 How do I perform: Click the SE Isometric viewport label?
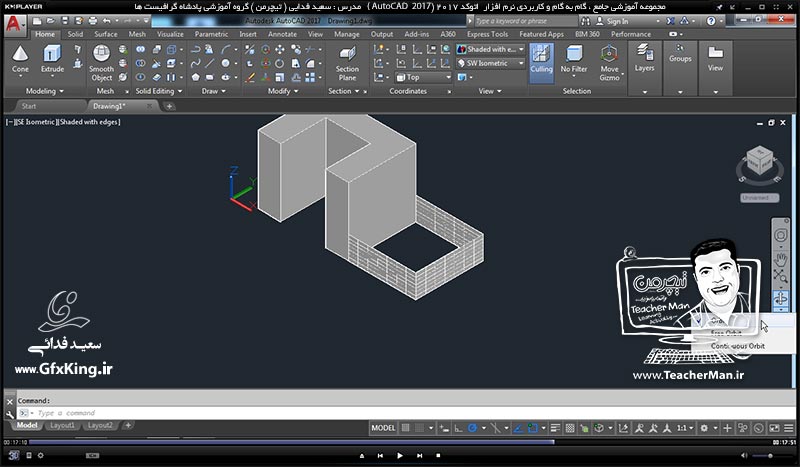pos(36,122)
